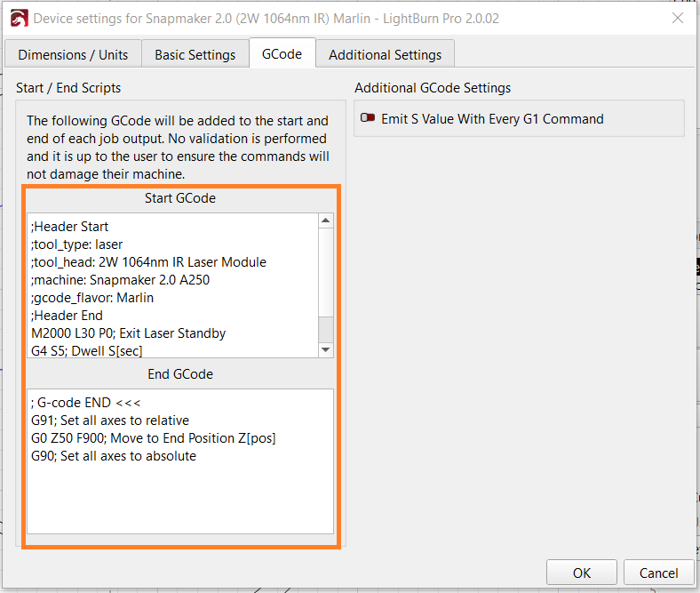Viewport: 700px width, 593px height.
Task: Click the ';machine: Snapmaker 2.0 A250' line
Action: click(120, 280)
